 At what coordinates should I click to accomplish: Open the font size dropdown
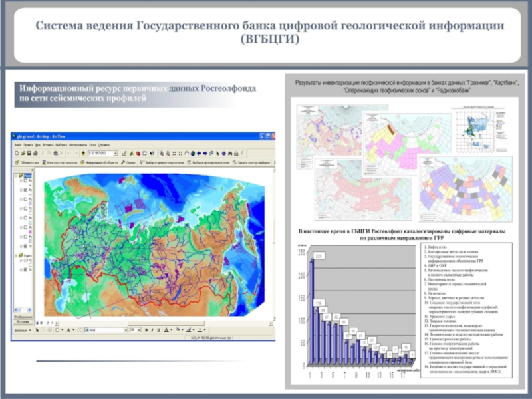pyautogui.click(x=139, y=330)
